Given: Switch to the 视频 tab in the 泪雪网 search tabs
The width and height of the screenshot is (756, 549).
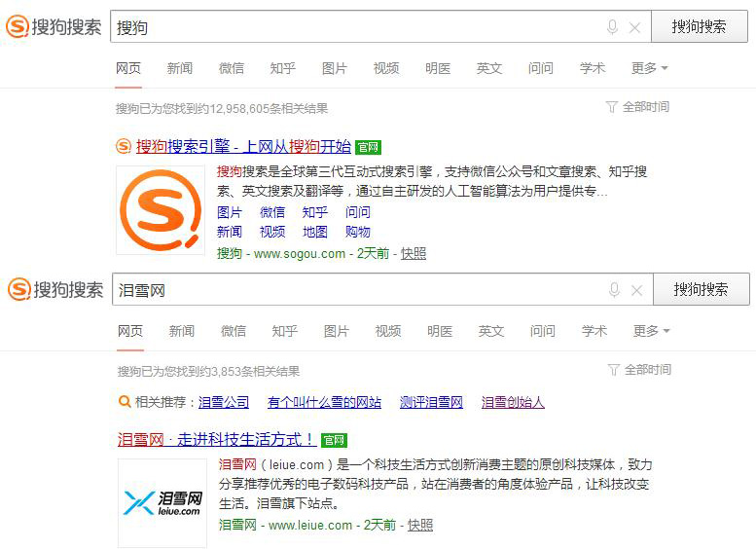Looking at the screenshot, I should click(388, 331).
